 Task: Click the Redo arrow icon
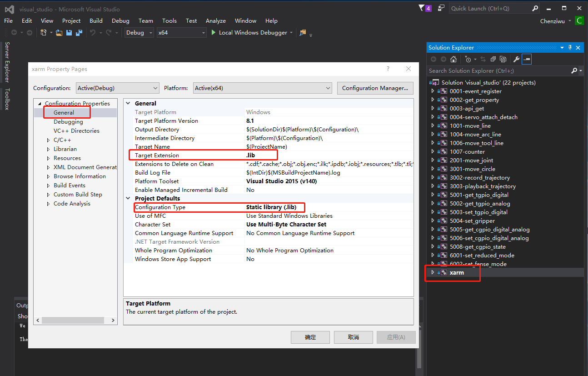(x=109, y=33)
